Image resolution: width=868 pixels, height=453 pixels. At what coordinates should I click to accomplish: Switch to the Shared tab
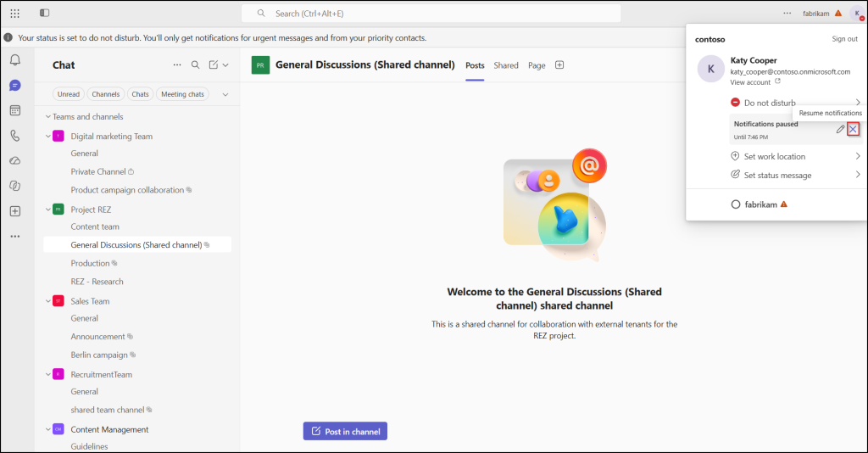coord(506,65)
